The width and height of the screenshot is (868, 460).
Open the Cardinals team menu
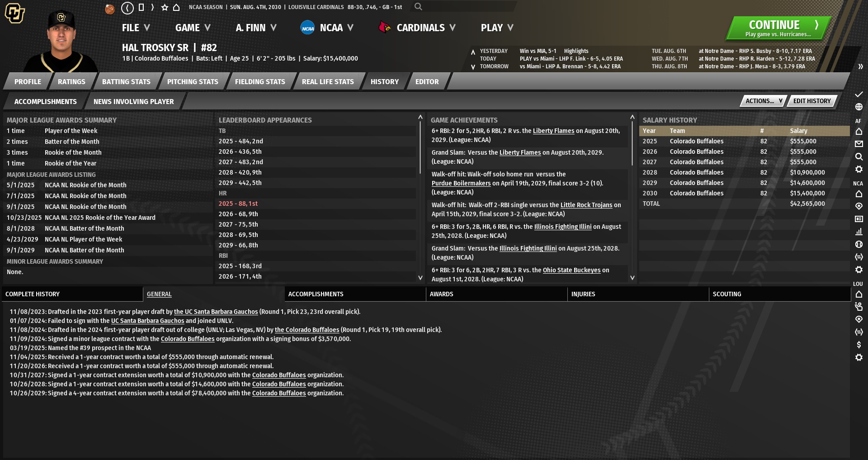click(x=417, y=28)
